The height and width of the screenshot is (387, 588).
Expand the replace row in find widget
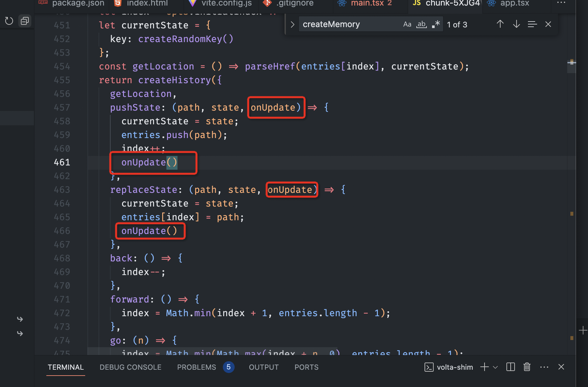(292, 24)
